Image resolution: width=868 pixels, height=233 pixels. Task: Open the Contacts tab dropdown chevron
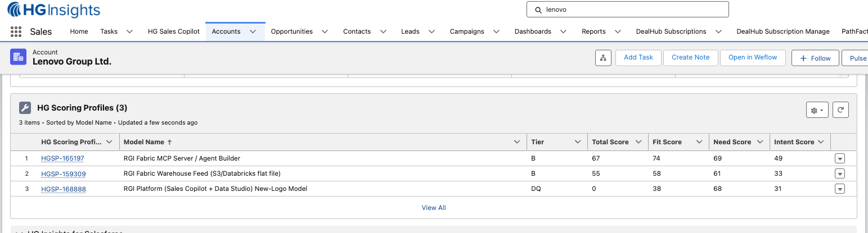click(x=383, y=31)
